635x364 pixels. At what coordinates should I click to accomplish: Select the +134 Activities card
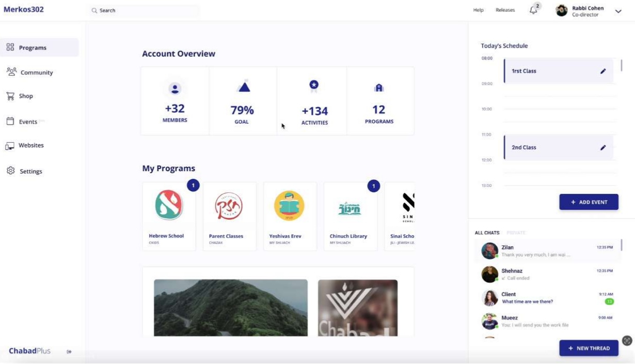[312, 101]
